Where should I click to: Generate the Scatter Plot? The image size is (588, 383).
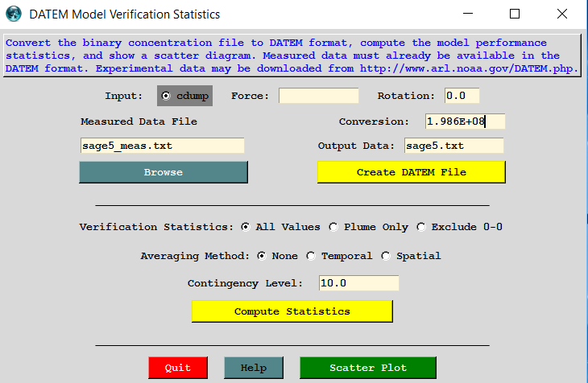click(368, 368)
